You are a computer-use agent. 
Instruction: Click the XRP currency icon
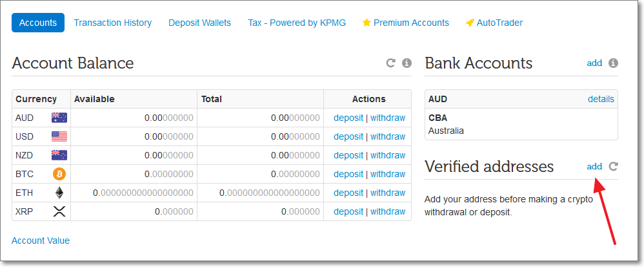click(59, 212)
